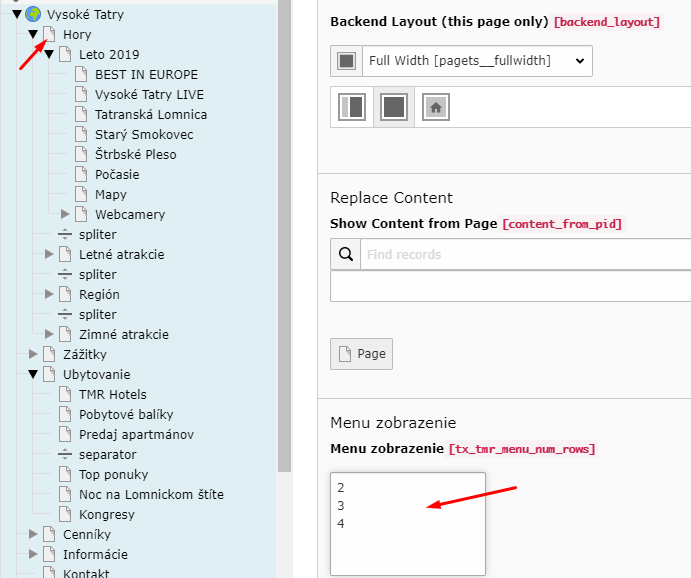Pick the home page layout icon
The width and height of the screenshot is (691, 578).
click(x=435, y=106)
